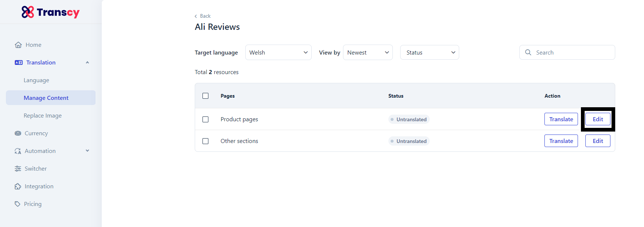Click the Pricing tag icon
The width and height of the screenshot is (644, 227).
click(17, 204)
